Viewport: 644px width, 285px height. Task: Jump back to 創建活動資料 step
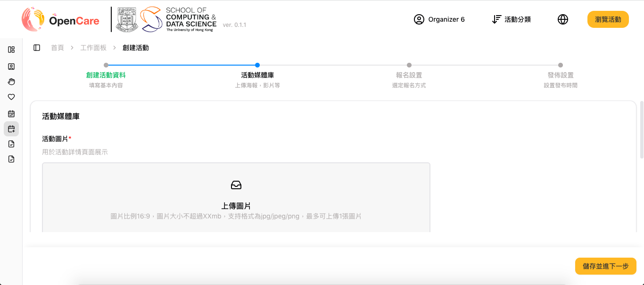[106, 75]
